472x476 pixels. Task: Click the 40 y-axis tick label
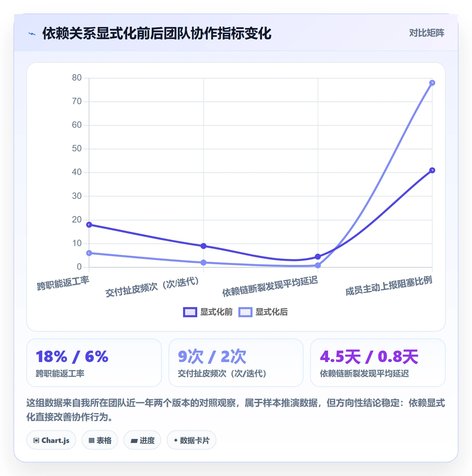tap(77, 172)
